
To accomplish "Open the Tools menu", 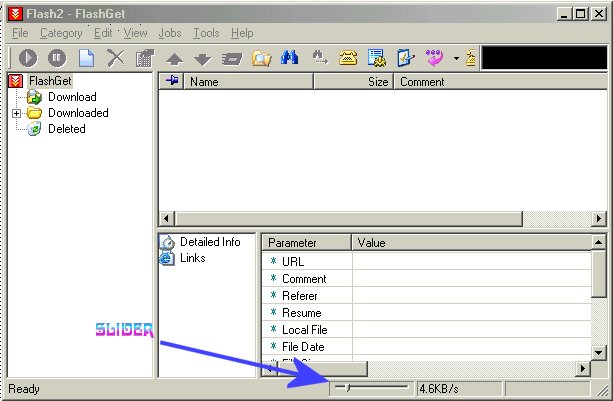I will click(x=206, y=33).
